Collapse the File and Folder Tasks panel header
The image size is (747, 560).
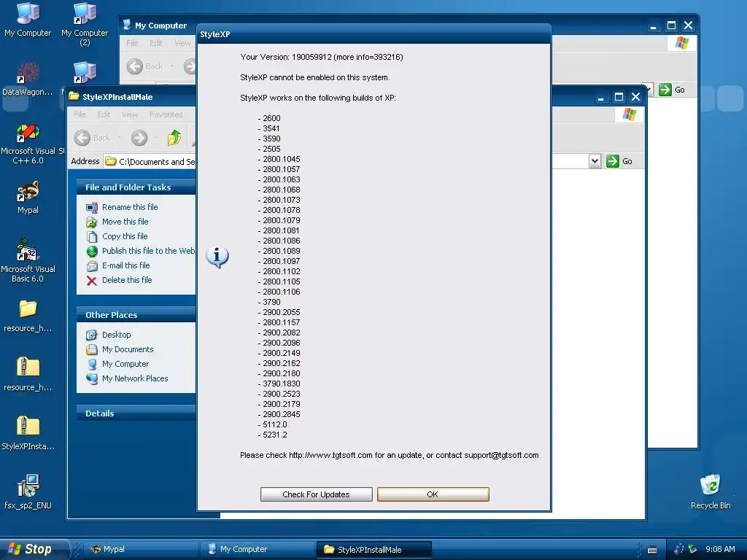pyautogui.click(x=136, y=187)
